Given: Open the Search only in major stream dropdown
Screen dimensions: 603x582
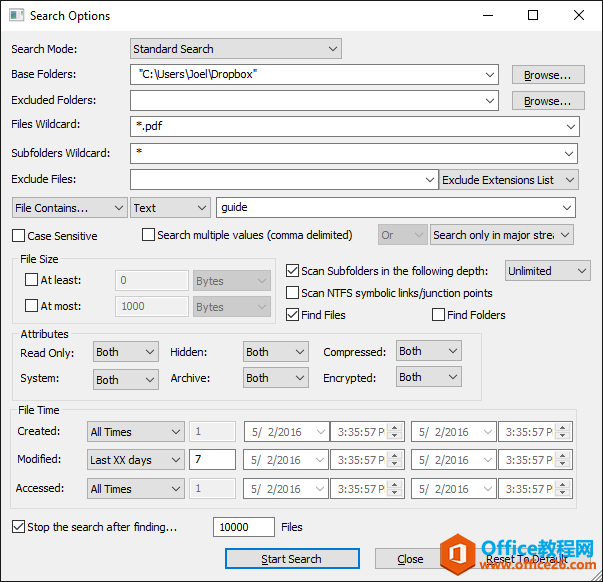Looking at the screenshot, I should coord(502,235).
